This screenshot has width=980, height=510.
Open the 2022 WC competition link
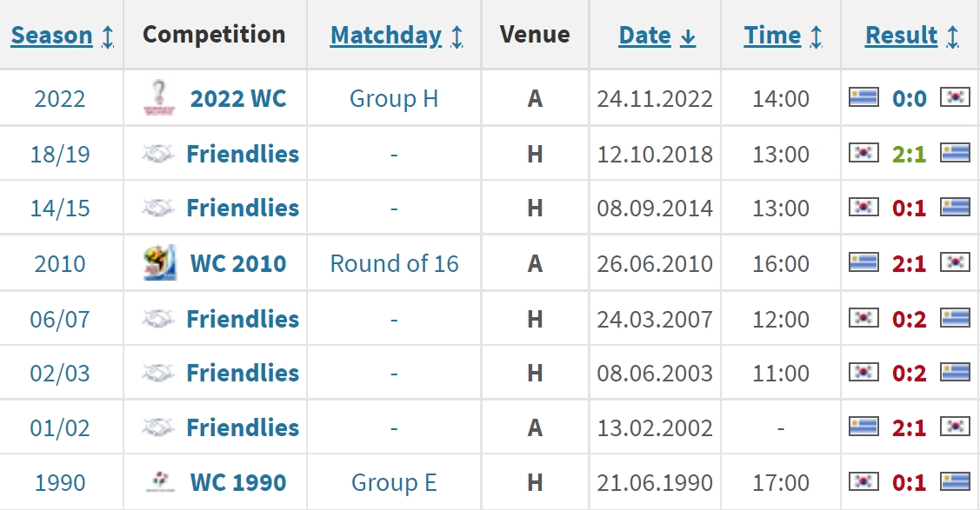(x=238, y=99)
